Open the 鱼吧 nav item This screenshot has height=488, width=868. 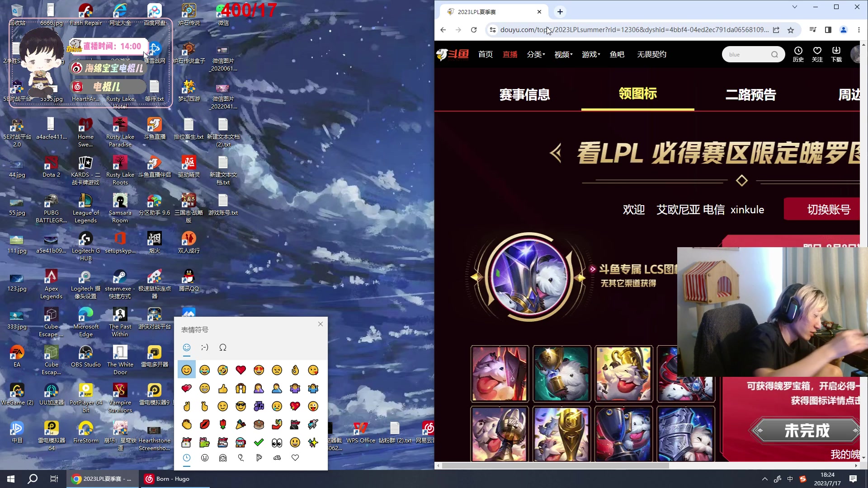(x=617, y=54)
